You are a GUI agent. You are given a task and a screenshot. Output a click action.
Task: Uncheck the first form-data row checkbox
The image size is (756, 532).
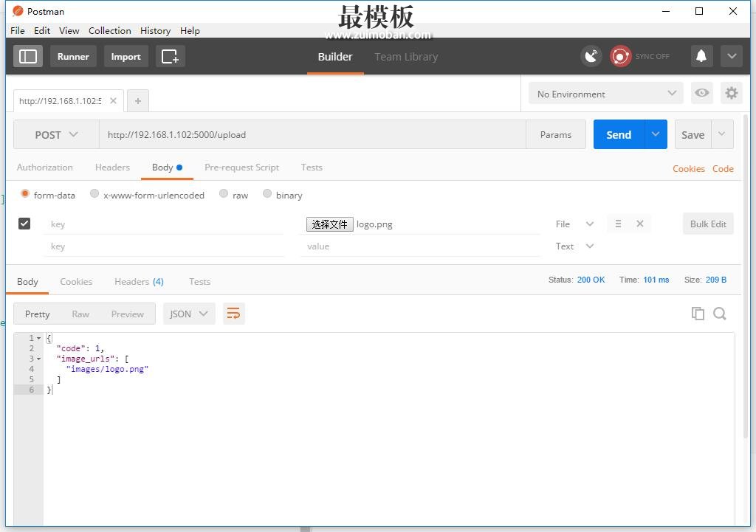click(x=24, y=224)
